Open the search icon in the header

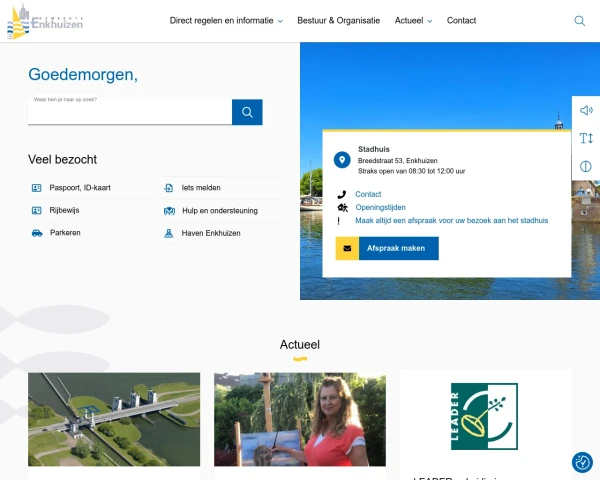click(x=580, y=21)
